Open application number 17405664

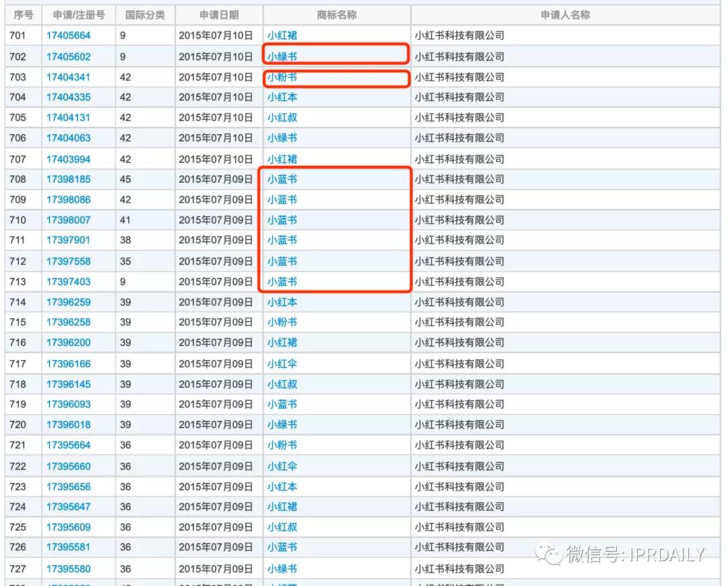pyautogui.click(x=68, y=35)
